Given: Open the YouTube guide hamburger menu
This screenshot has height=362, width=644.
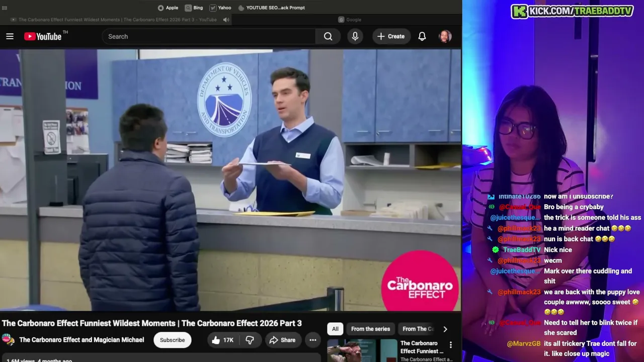Looking at the screenshot, I should 10,36.
